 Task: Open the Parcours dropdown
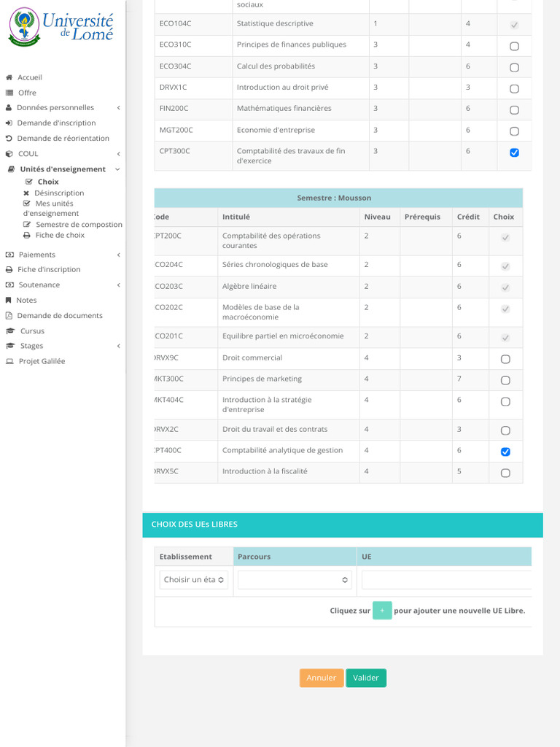click(295, 580)
